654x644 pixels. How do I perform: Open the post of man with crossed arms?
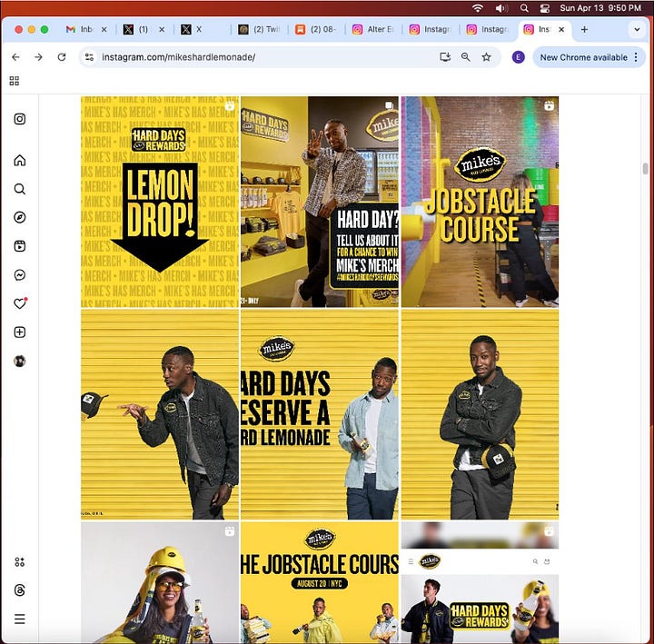(x=480, y=414)
